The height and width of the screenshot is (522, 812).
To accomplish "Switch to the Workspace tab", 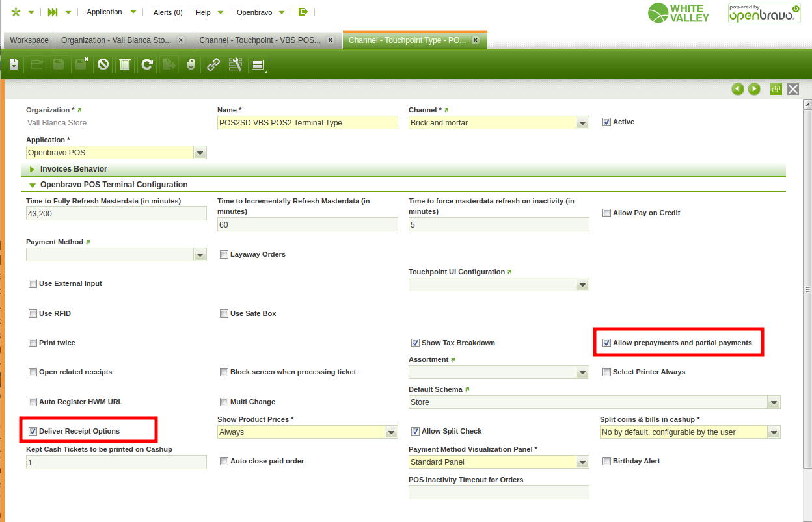I will click(29, 40).
